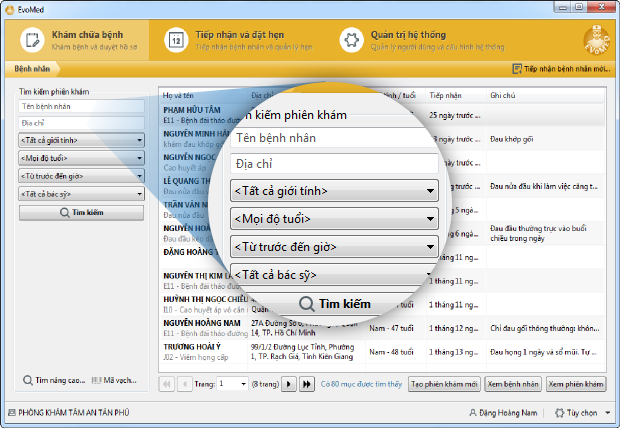
Task: Expand the Từ trước đến giờ dropdown
Action: [x=81, y=176]
